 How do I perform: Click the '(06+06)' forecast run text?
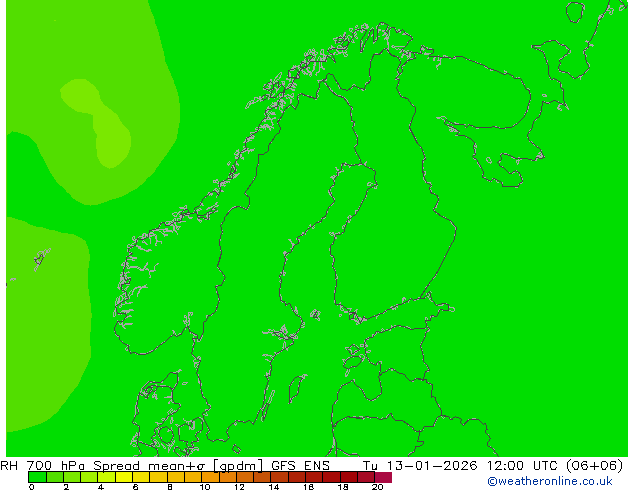[594, 466]
